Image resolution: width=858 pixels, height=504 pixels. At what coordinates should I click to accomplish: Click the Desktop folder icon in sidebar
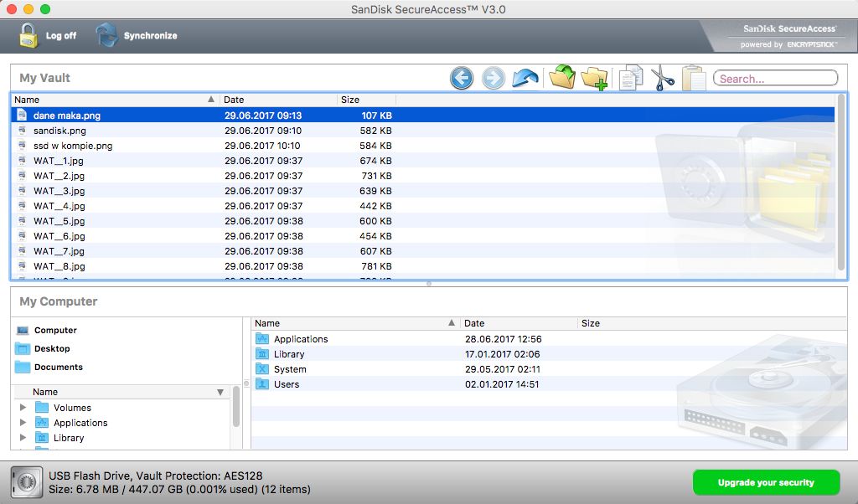(x=23, y=349)
